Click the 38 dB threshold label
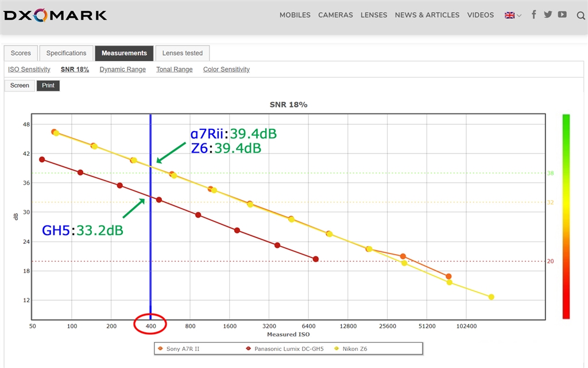This screenshot has width=588, height=368. 550,173
